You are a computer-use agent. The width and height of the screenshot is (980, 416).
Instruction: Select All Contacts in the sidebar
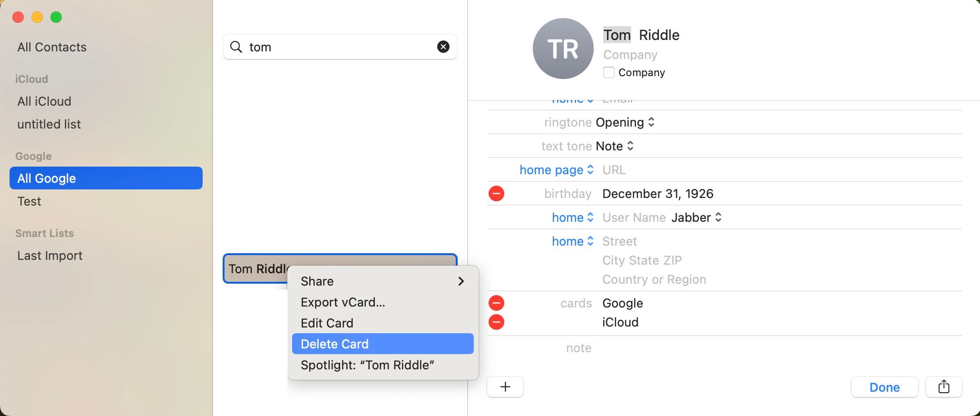pos(52,47)
